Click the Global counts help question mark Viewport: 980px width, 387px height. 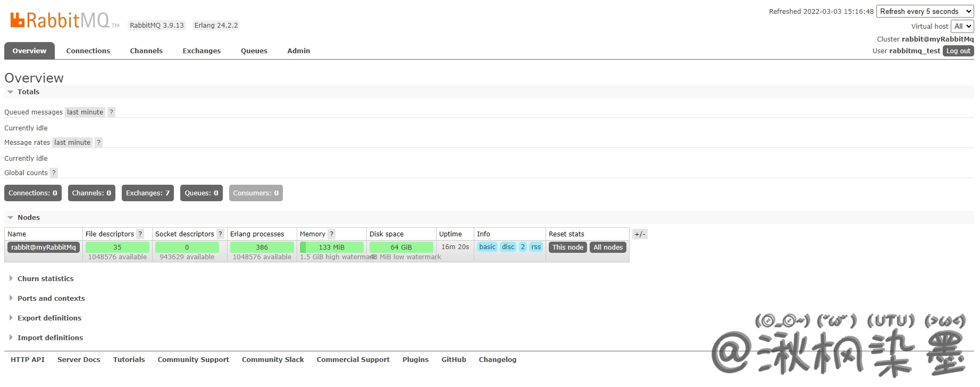(54, 173)
